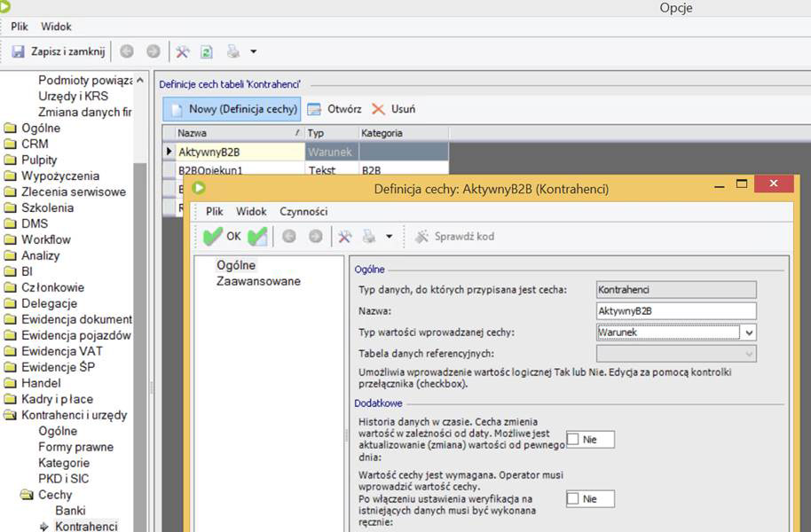Click the Nowy (Definicja cechy) button
This screenshot has height=532, width=811.
click(232, 109)
